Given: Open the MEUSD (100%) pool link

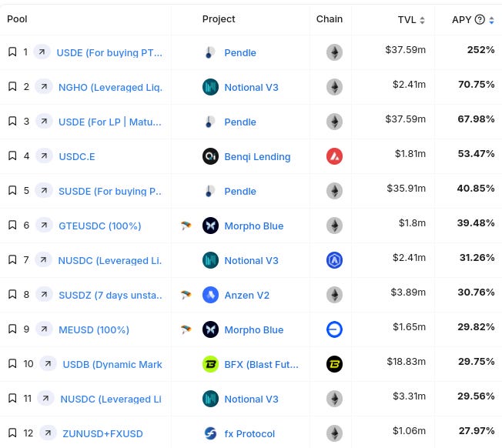Looking at the screenshot, I should coord(94,330).
